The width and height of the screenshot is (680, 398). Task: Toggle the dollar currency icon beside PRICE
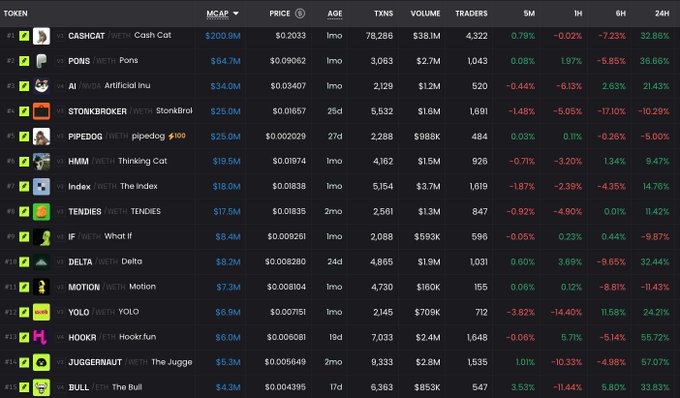(x=300, y=13)
